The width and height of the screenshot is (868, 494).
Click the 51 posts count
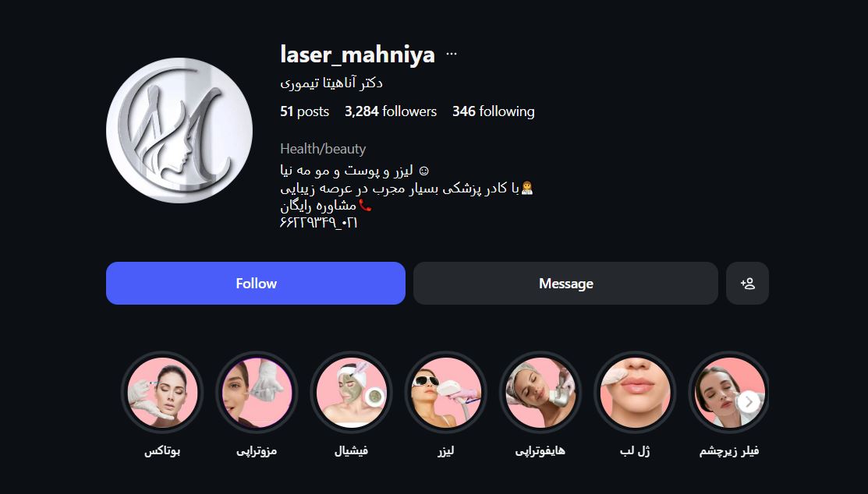304,111
